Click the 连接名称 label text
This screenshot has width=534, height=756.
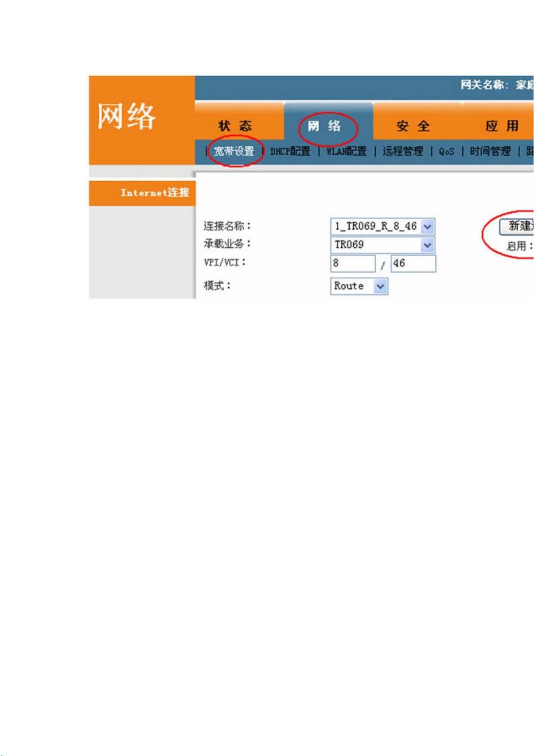point(227,226)
